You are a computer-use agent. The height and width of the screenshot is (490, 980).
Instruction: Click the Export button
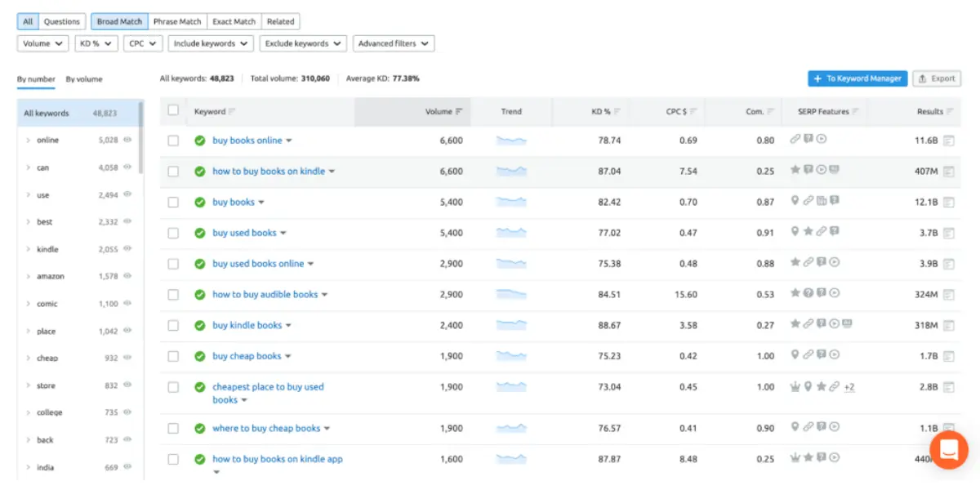coord(937,78)
